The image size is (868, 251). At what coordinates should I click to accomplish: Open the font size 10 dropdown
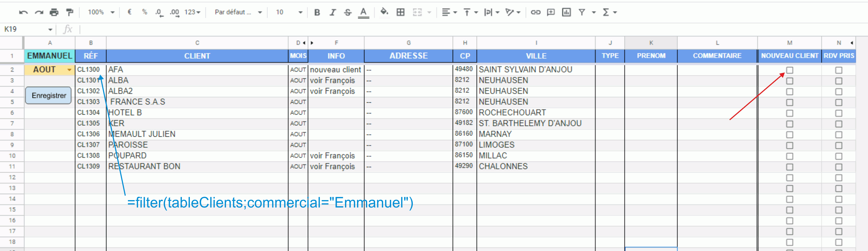[289, 13]
